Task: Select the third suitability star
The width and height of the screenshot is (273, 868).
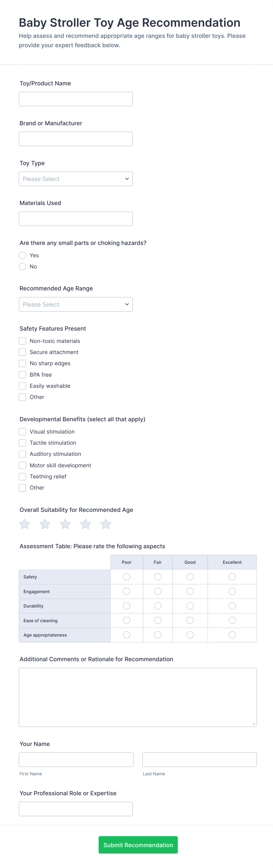Action: tap(65, 524)
